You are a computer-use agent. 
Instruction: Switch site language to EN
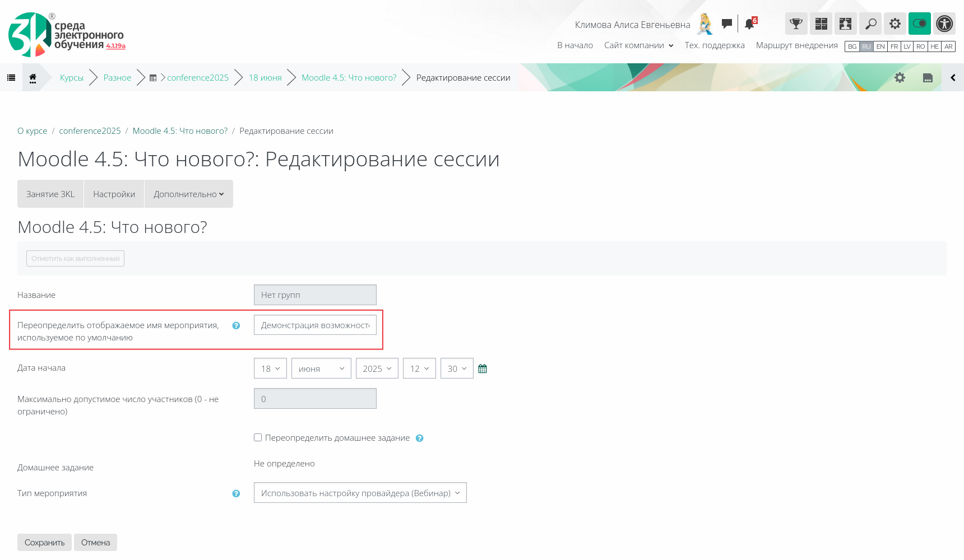click(x=880, y=46)
